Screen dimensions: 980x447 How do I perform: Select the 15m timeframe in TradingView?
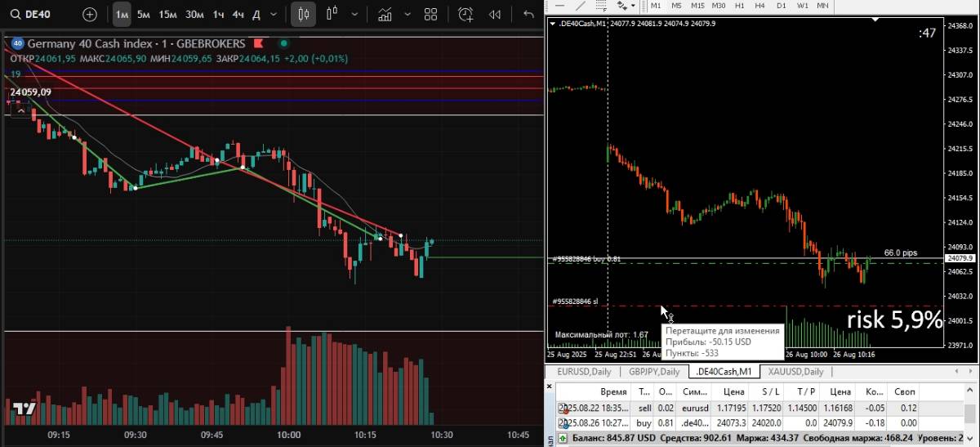coord(167,14)
